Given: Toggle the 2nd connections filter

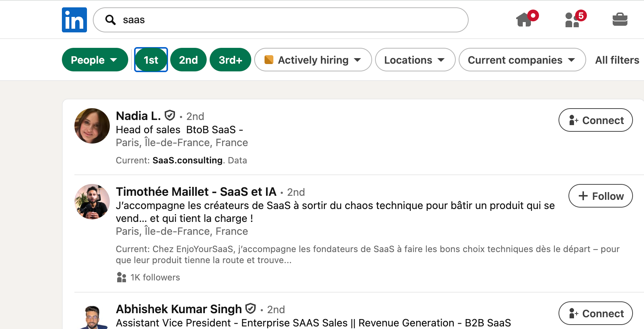Looking at the screenshot, I should pos(188,60).
